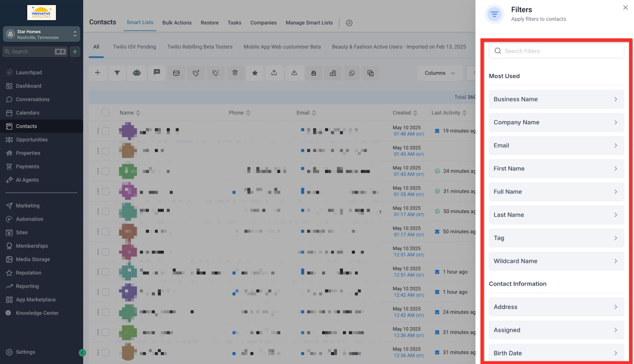Open the Tasks tab
This screenshot has height=364, width=634.
[x=234, y=23]
